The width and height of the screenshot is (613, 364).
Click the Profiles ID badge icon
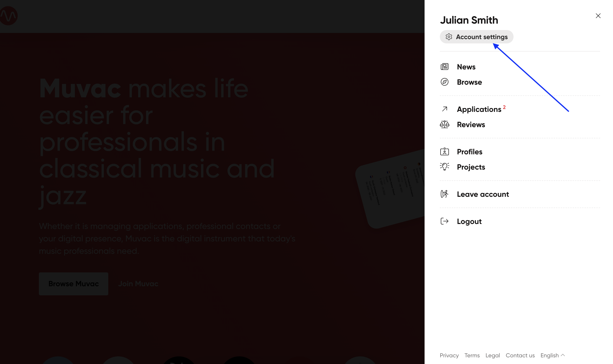pos(445,151)
